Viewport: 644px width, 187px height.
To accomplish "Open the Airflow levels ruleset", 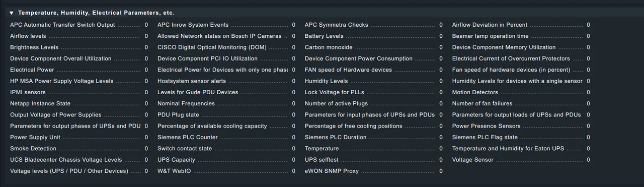I will click(x=28, y=36).
